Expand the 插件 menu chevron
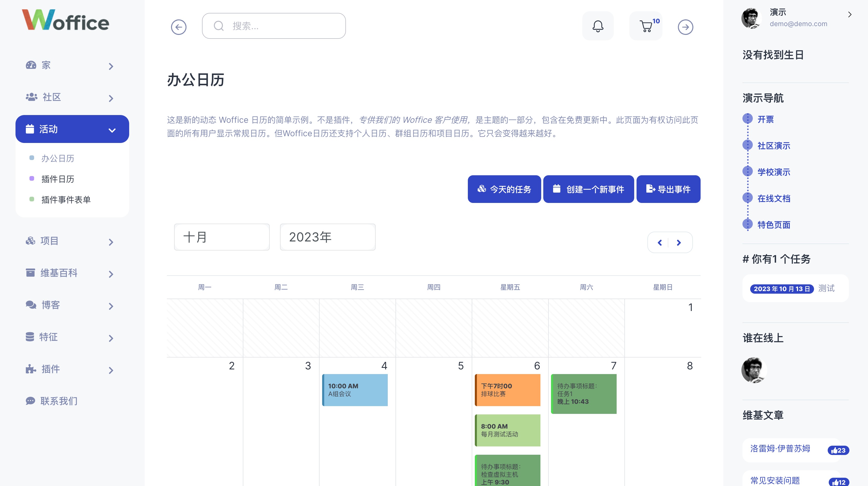Viewport: 868px width, 486px height. pos(111,370)
